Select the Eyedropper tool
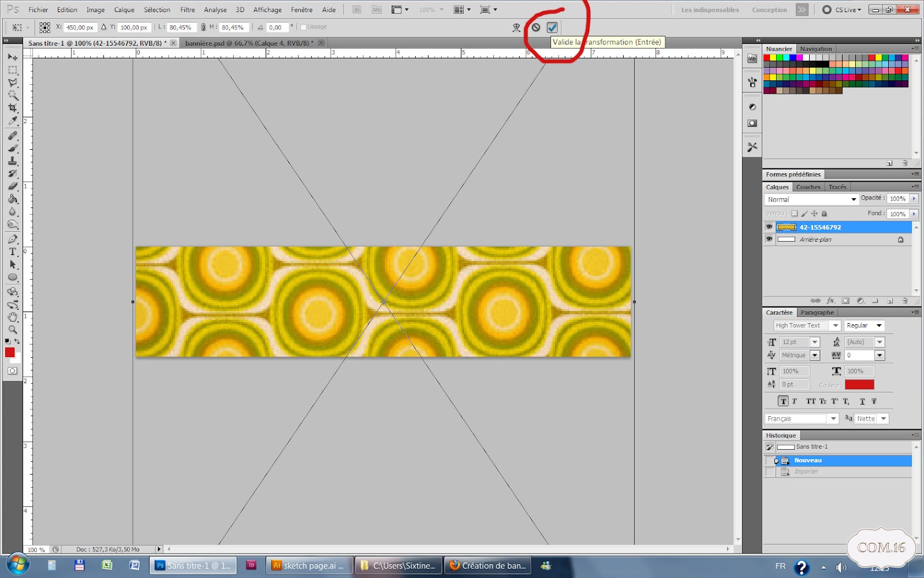 click(x=12, y=121)
